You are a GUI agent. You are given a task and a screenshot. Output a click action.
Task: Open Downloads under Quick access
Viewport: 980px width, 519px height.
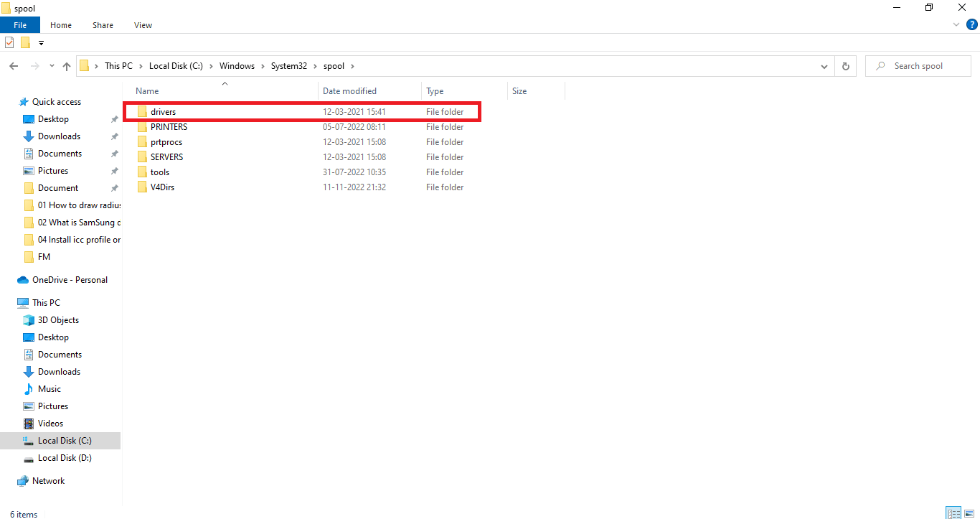59,136
